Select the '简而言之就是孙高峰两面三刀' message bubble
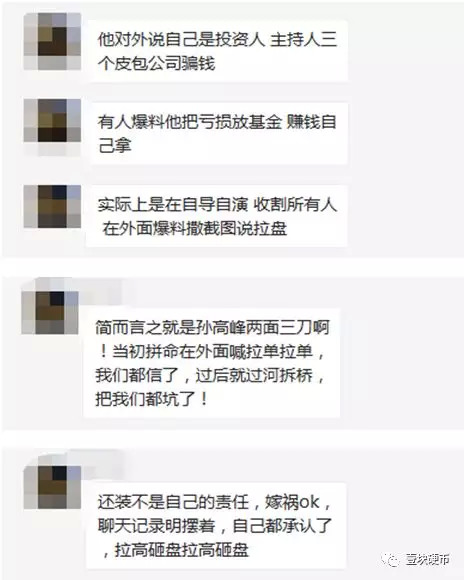 [212, 362]
